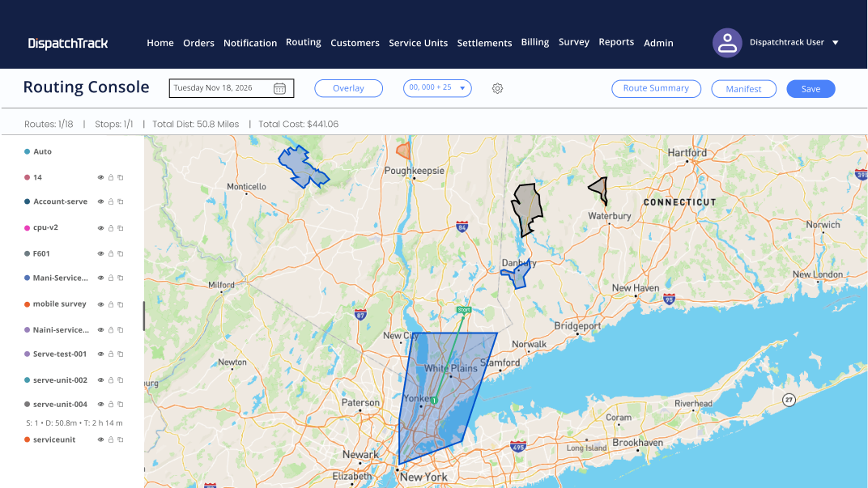Go to Notification menu

[250, 43]
